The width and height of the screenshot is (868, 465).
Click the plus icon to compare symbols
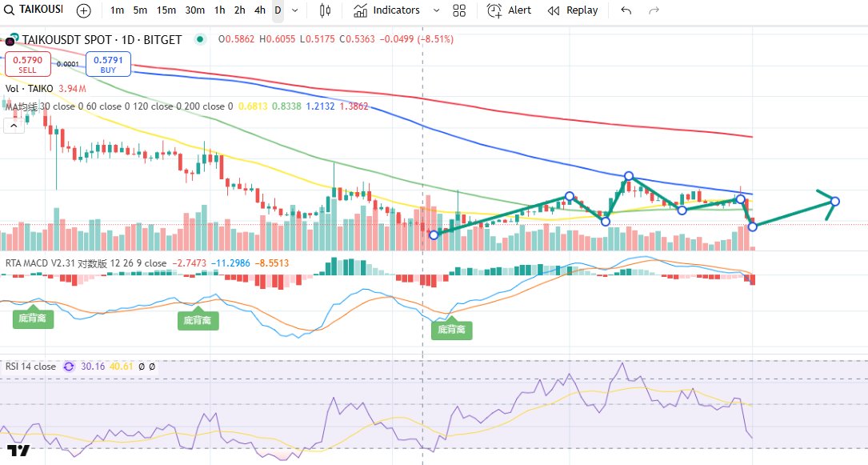click(x=83, y=10)
